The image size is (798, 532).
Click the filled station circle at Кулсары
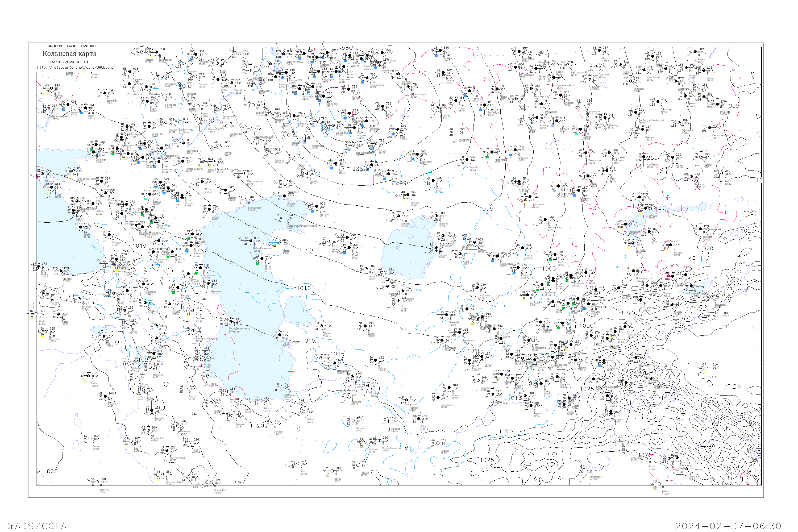tap(317, 206)
